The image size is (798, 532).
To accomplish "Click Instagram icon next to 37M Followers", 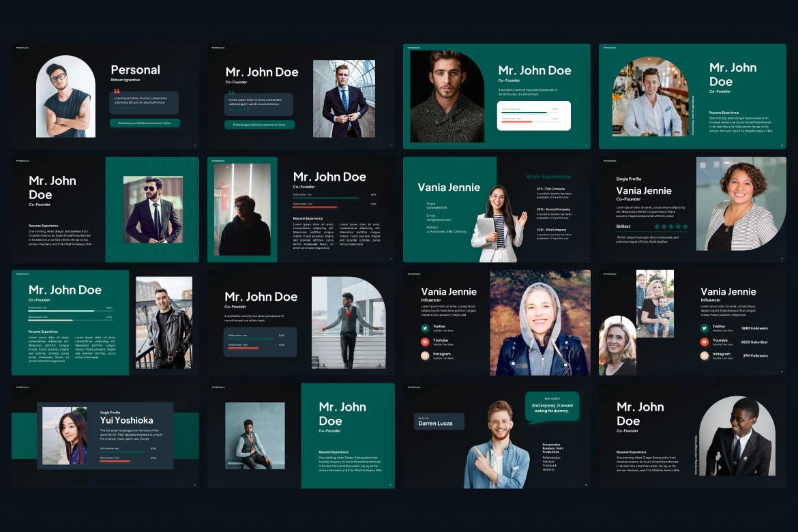I will [705, 355].
